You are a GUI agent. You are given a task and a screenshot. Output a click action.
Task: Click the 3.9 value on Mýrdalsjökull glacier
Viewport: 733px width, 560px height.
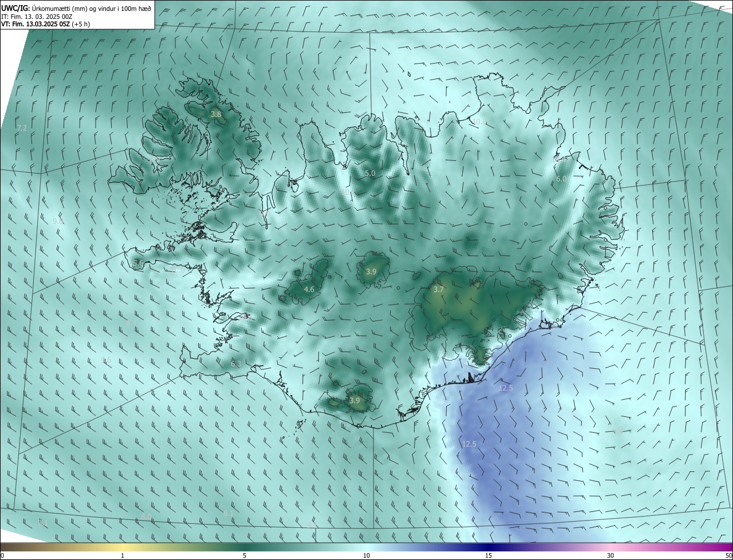tap(354, 401)
